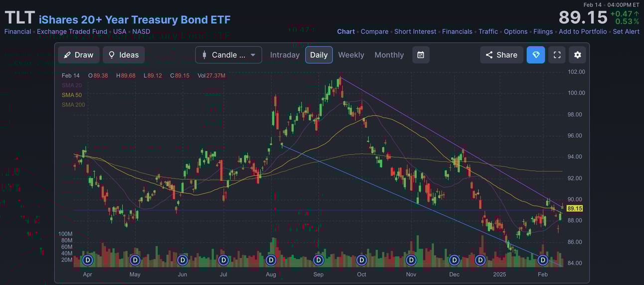Open the Ideas lightbulb button
The image size is (644, 285).
tap(124, 55)
